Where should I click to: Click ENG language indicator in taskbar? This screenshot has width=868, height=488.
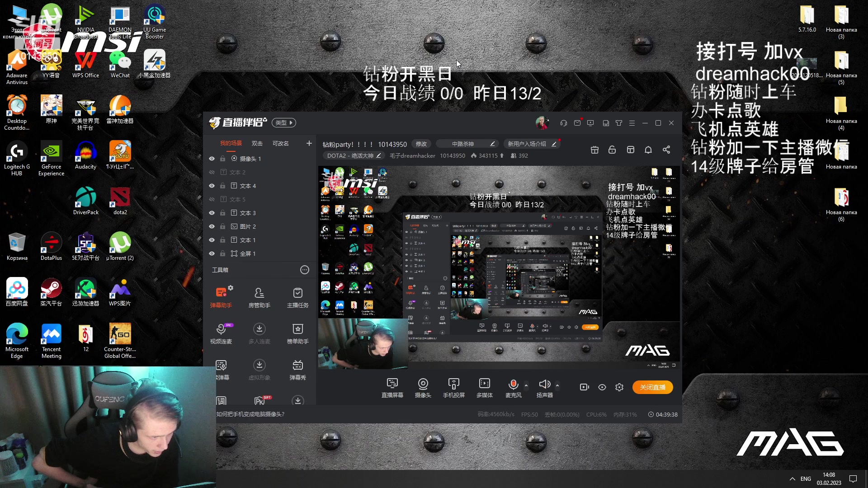tap(806, 479)
